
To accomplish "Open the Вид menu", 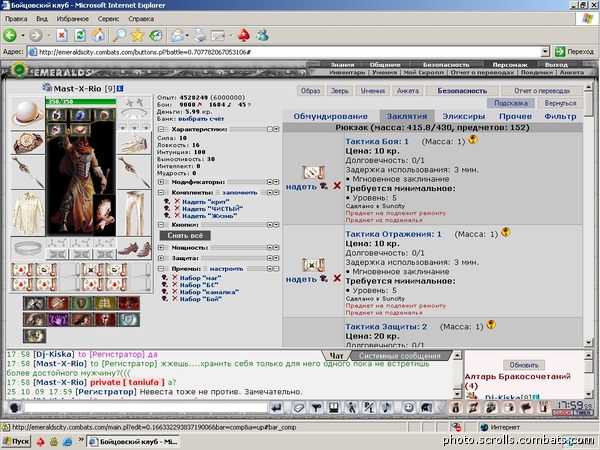I will tap(42, 19).
